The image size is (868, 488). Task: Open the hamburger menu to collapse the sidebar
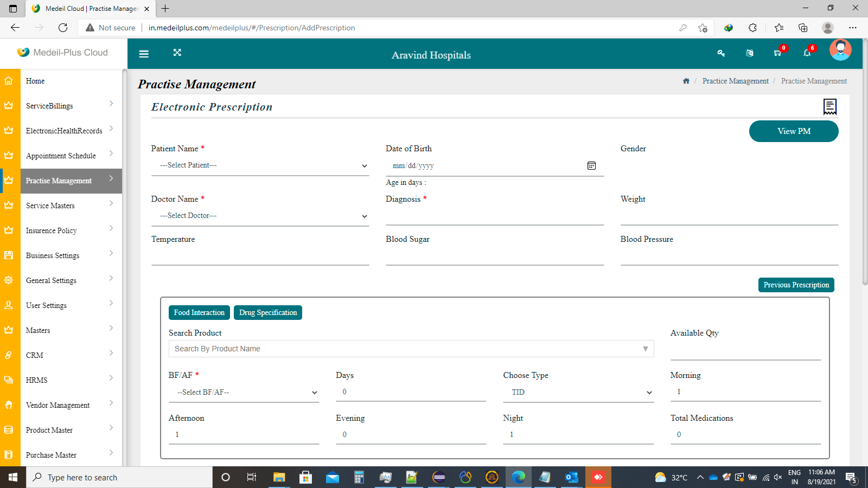point(144,53)
